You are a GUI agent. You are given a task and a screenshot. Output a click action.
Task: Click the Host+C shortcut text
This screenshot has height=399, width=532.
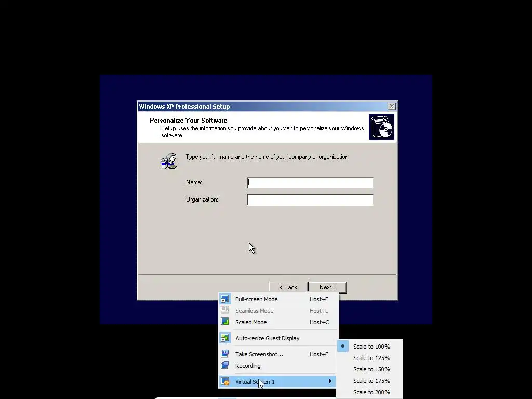pyautogui.click(x=320, y=322)
